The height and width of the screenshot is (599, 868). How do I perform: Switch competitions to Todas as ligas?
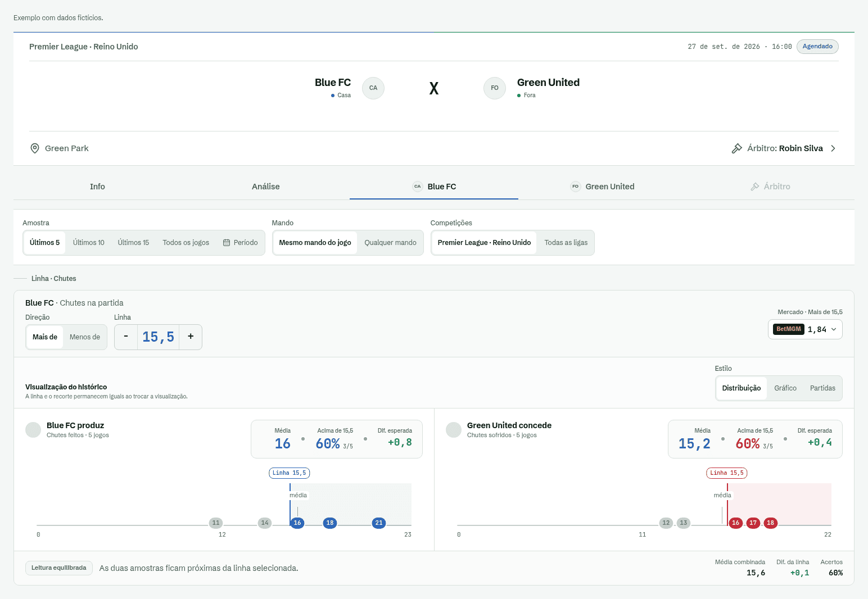[566, 243]
